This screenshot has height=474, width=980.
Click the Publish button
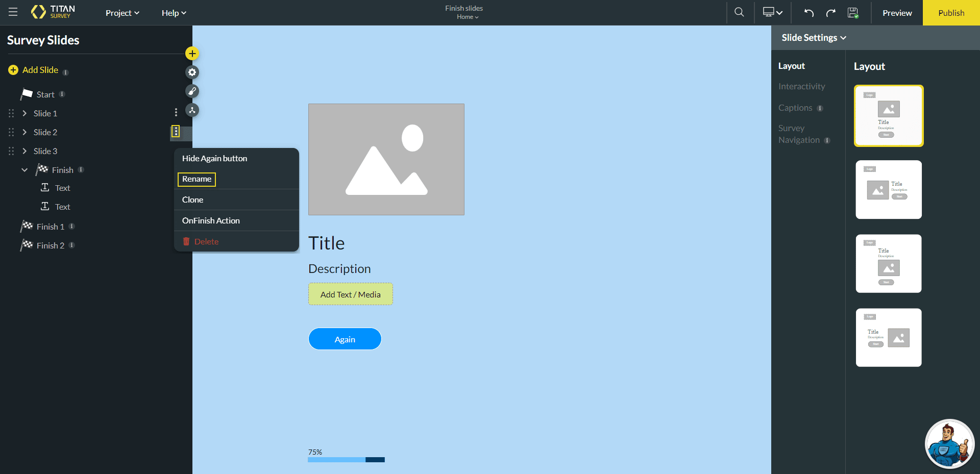click(x=950, y=13)
